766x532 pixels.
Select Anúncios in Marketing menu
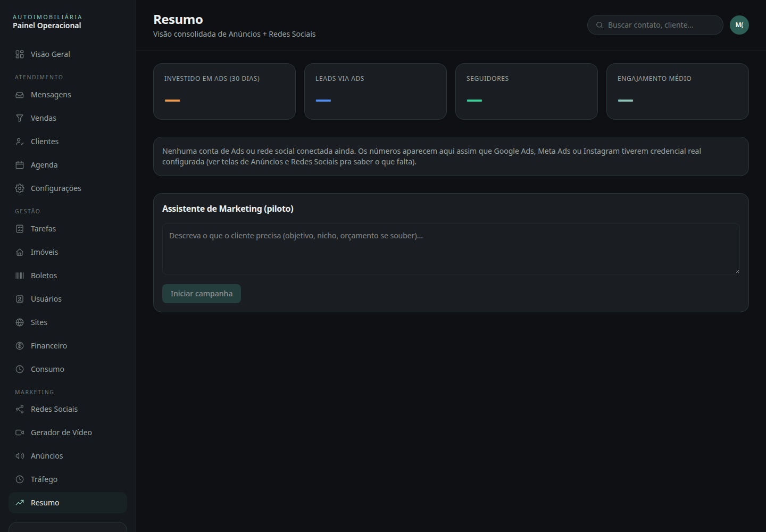coord(68,456)
